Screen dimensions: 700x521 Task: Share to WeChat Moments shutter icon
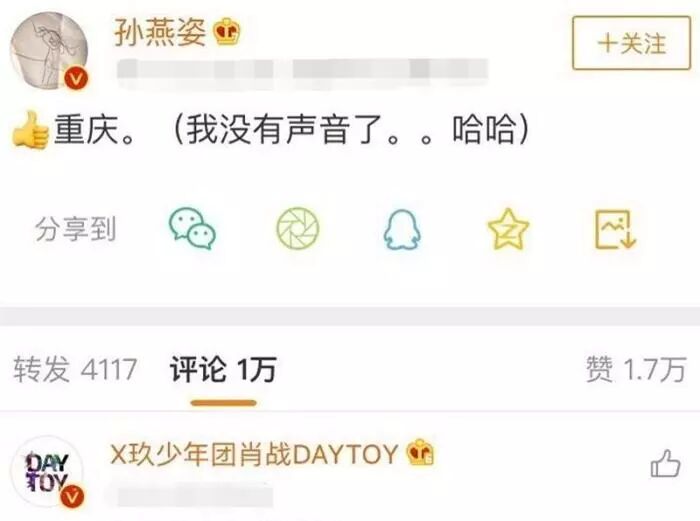(298, 228)
